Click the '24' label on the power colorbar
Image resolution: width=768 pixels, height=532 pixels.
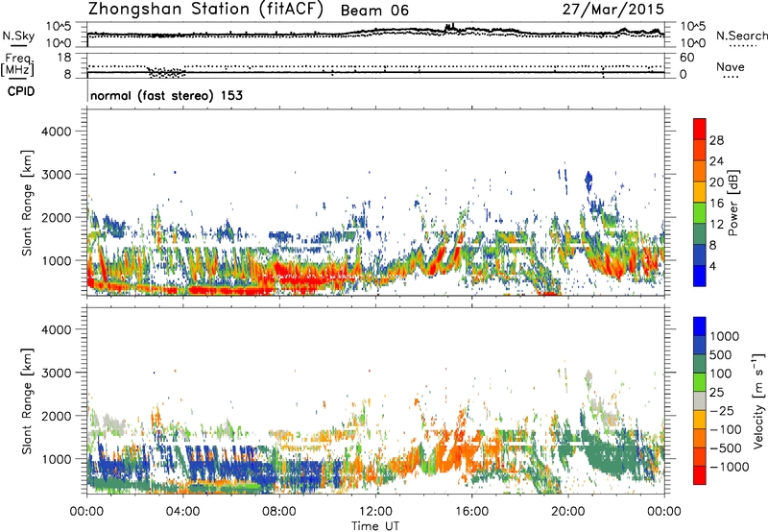tap(716, 161)
